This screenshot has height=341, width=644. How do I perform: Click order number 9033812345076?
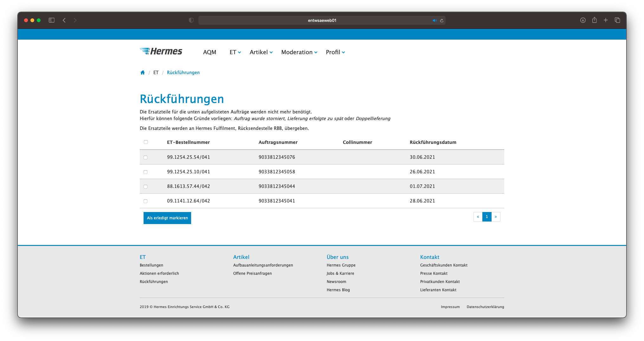pyautogui.click(x=277, y=157)
